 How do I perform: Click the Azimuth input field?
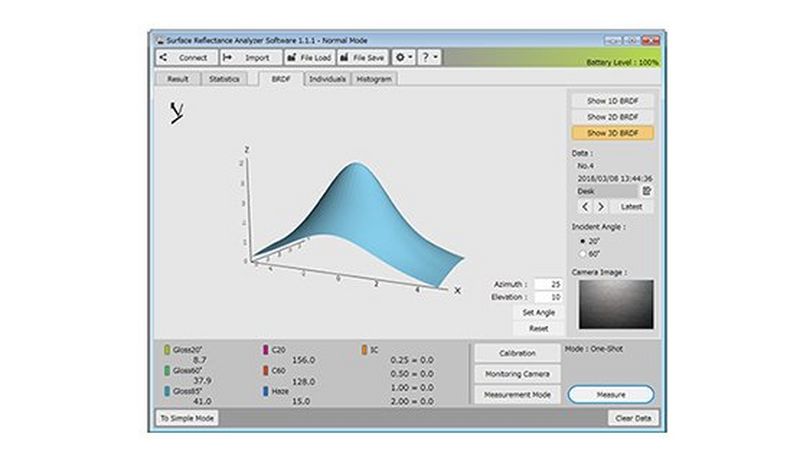point(547,284)
